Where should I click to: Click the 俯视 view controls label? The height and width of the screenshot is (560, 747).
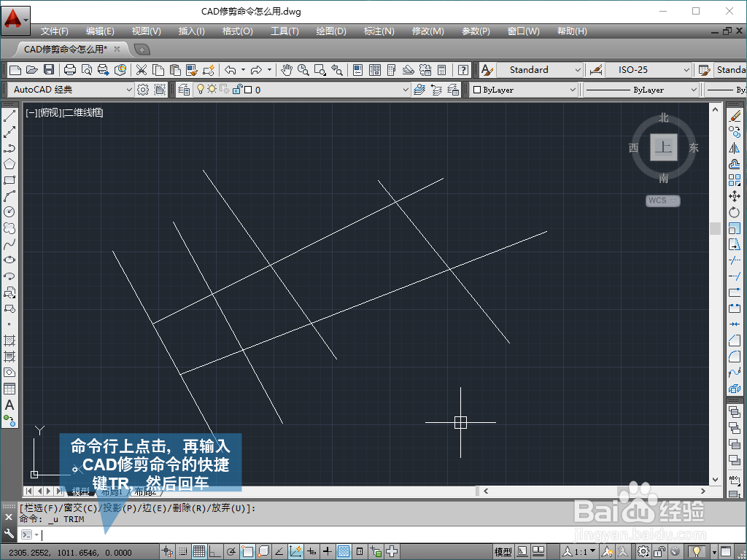click(x=50, y=112)
